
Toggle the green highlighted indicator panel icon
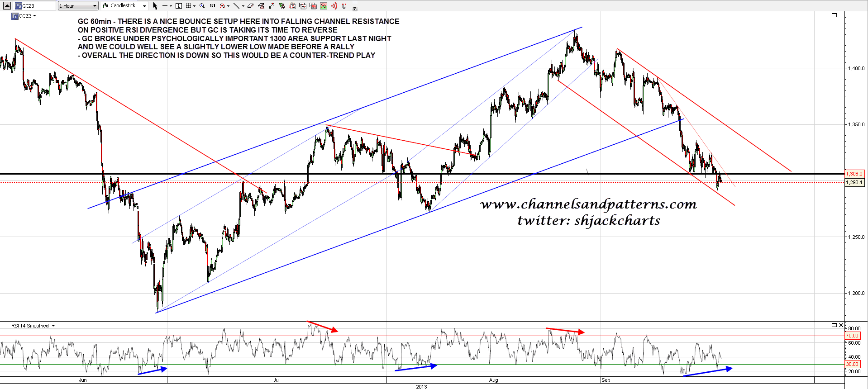click(x=324, y=6)
